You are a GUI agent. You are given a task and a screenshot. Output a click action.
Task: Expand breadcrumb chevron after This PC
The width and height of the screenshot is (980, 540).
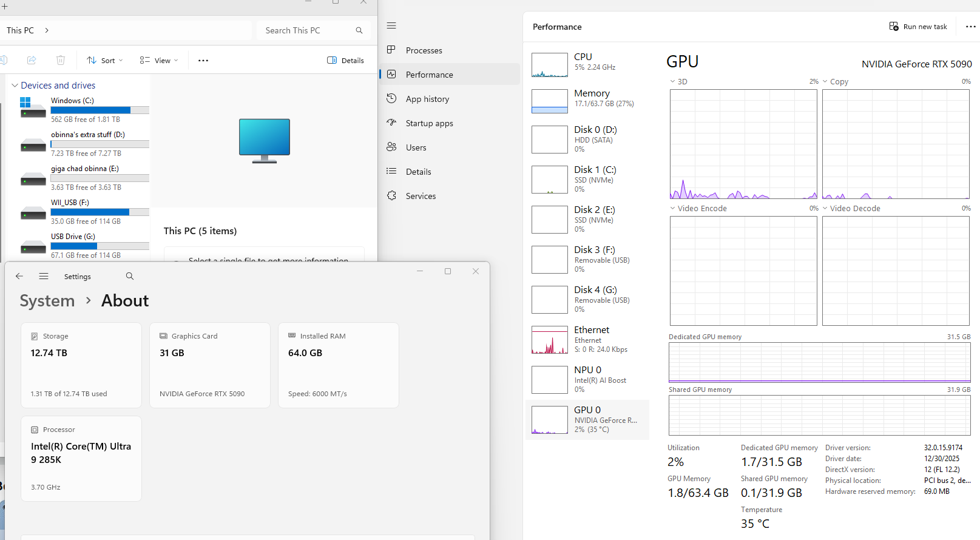[x=47, y=30]
